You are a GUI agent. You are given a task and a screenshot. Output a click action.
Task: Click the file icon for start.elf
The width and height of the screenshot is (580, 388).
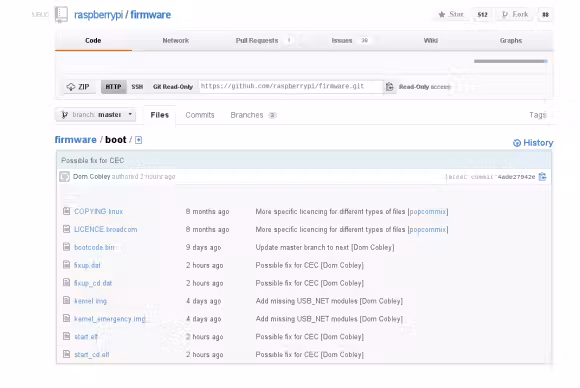[x=66, y=336]
